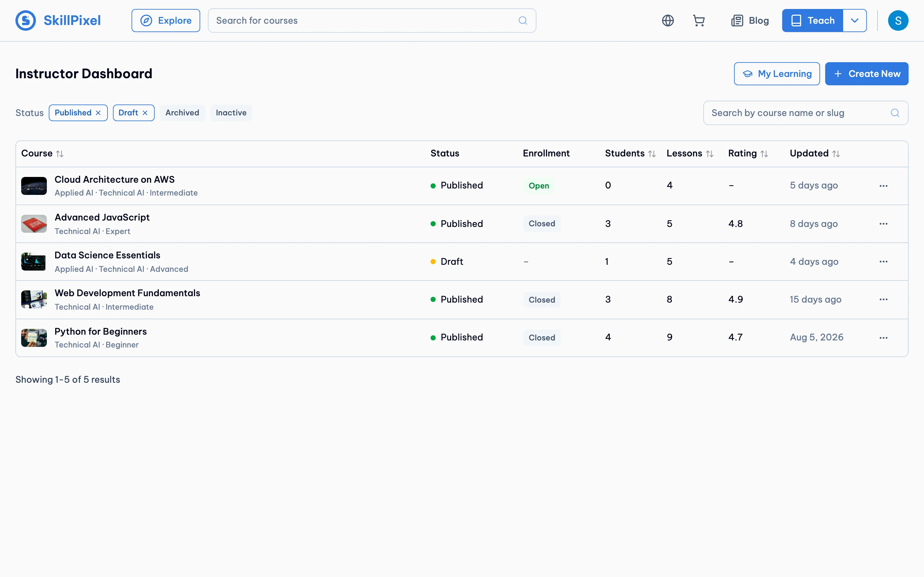This screenshot has width=924, height=577.
Task: Open the Explore menu
Action: [x=166, y=21]
